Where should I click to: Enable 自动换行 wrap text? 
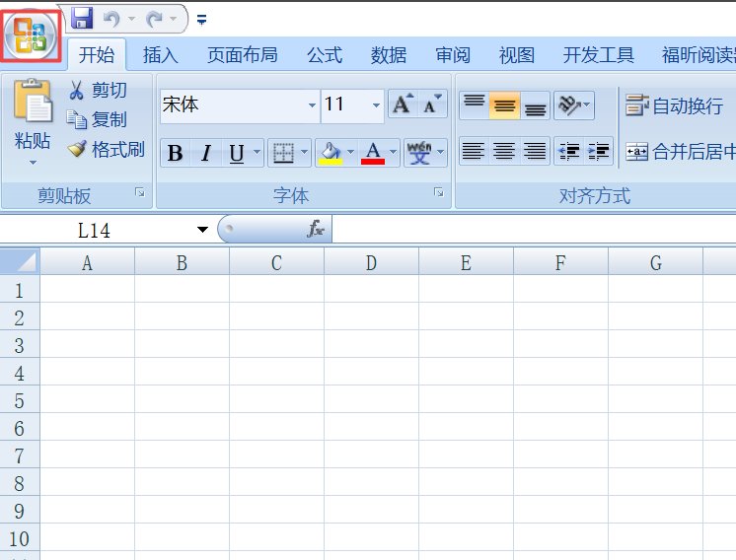point(675,106)
